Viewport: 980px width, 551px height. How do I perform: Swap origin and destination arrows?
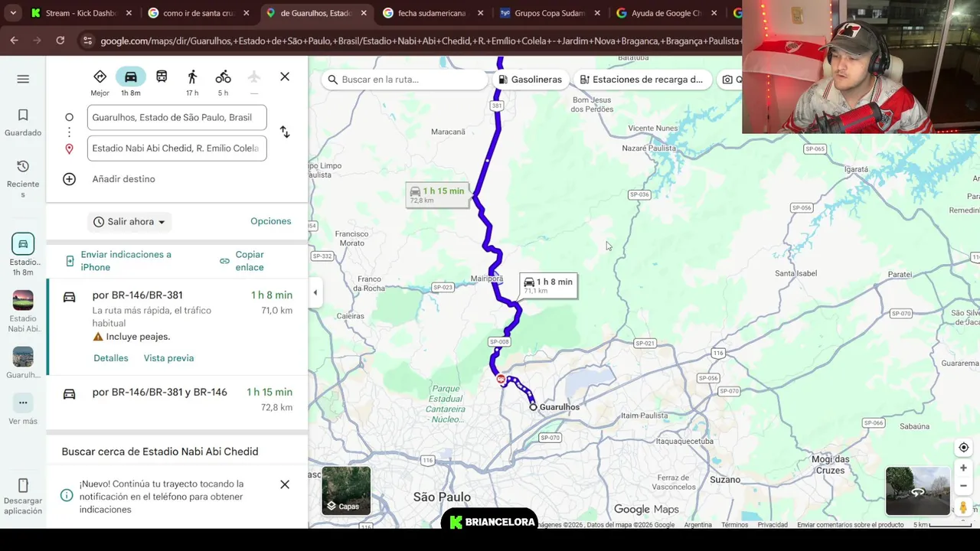(x=285, y=132)
